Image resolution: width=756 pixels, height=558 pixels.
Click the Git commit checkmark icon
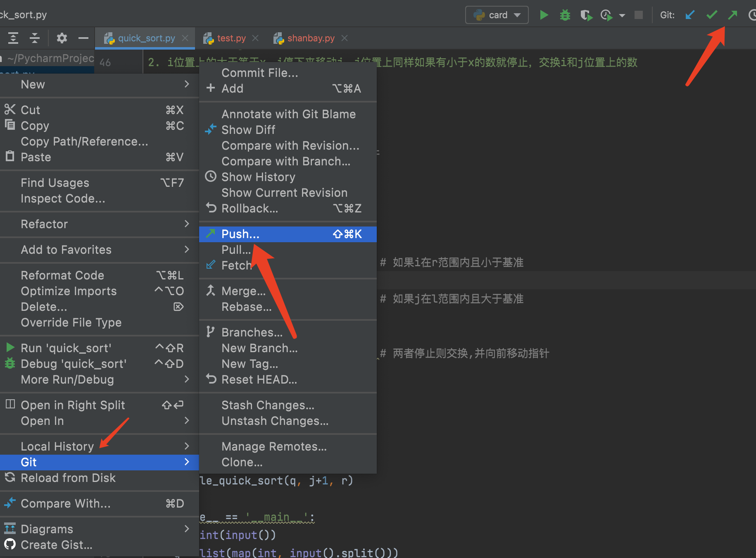711,15
